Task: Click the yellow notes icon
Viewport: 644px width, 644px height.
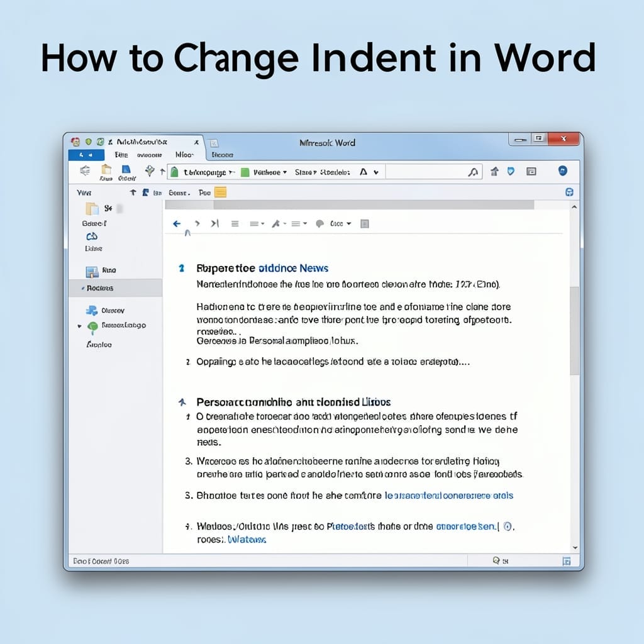Action: point(221,192)
